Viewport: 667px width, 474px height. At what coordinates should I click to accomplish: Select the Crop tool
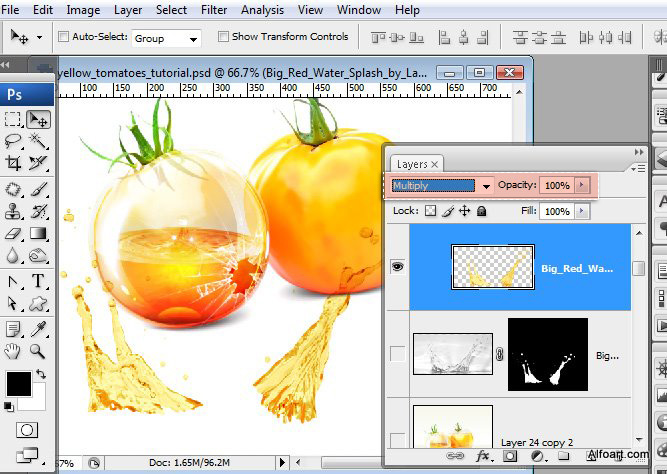coord(14,163)
